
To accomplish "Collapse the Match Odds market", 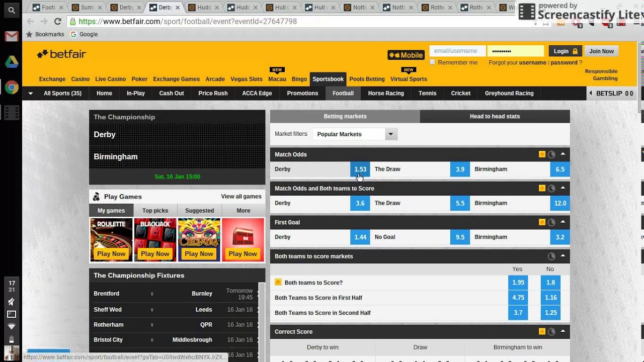I will 562,154.
